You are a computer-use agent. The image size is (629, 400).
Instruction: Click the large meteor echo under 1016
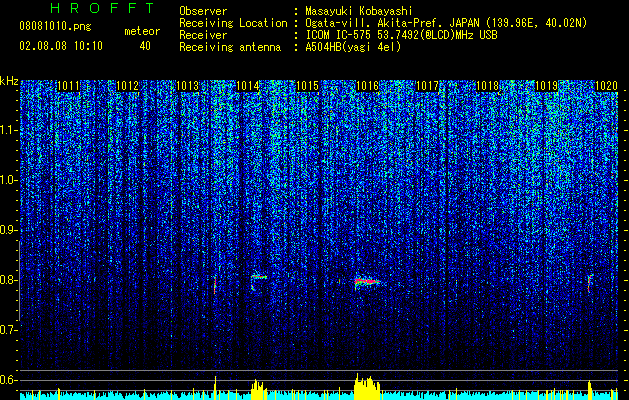[x=367, y=282]
